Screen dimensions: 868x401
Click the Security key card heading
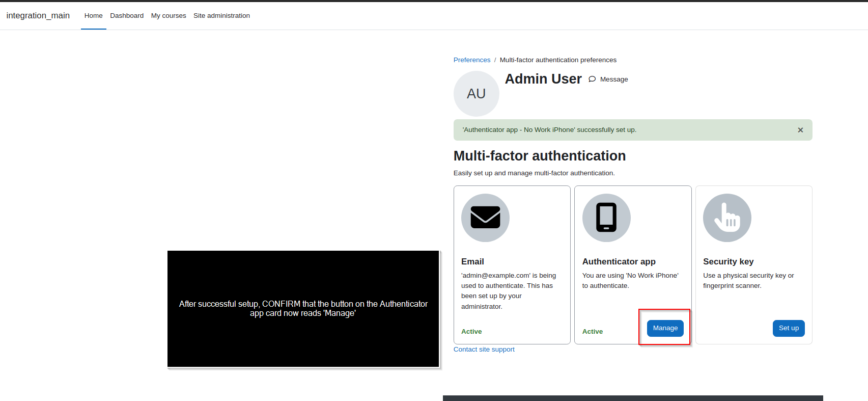728,261
